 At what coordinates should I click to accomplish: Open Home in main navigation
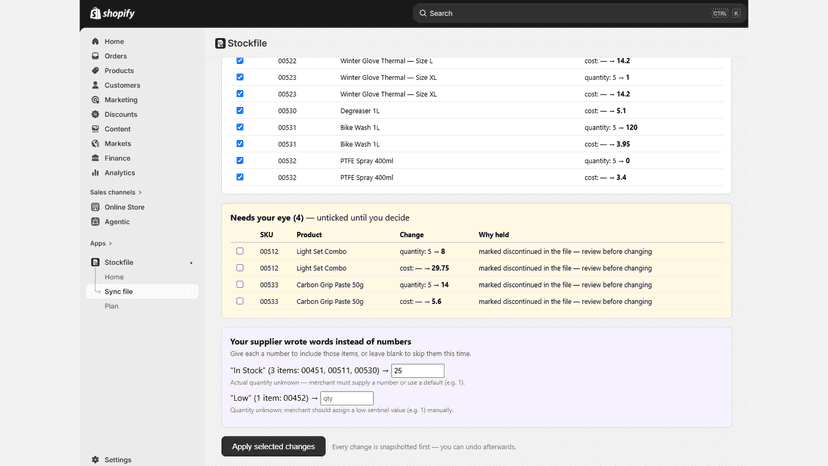click(x=114, y=41)
